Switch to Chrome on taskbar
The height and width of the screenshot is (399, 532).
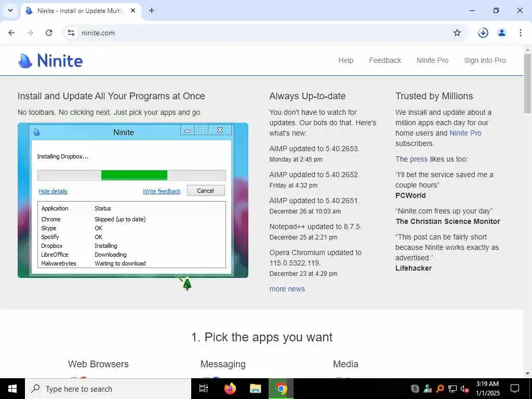pyautogui.click(x=281, y=389)
